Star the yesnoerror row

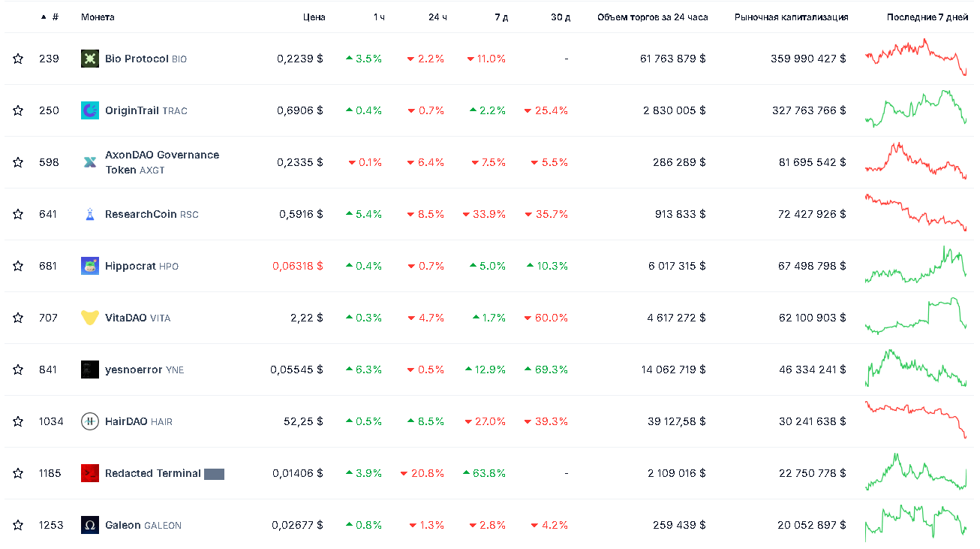coord(18,370)
